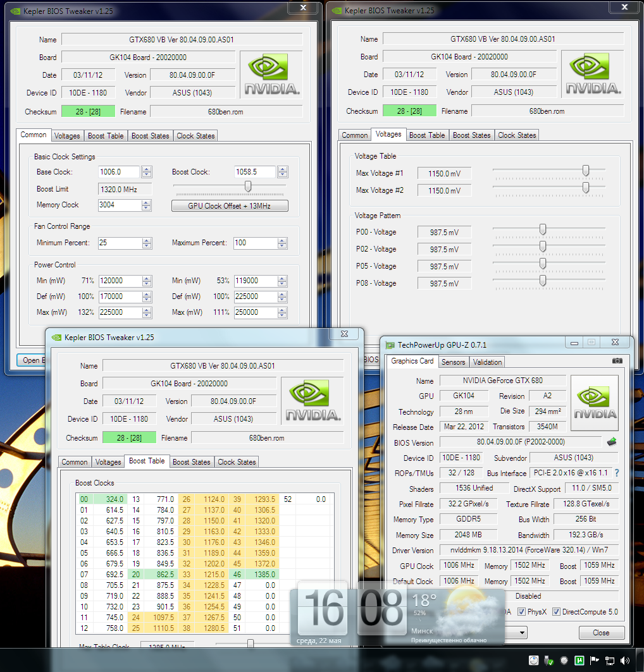Image resolution: width=644 pixels, height=672 pixels.
Task: Decrease Memory Clock with the down arrow
Action: (x=147, y=208)
